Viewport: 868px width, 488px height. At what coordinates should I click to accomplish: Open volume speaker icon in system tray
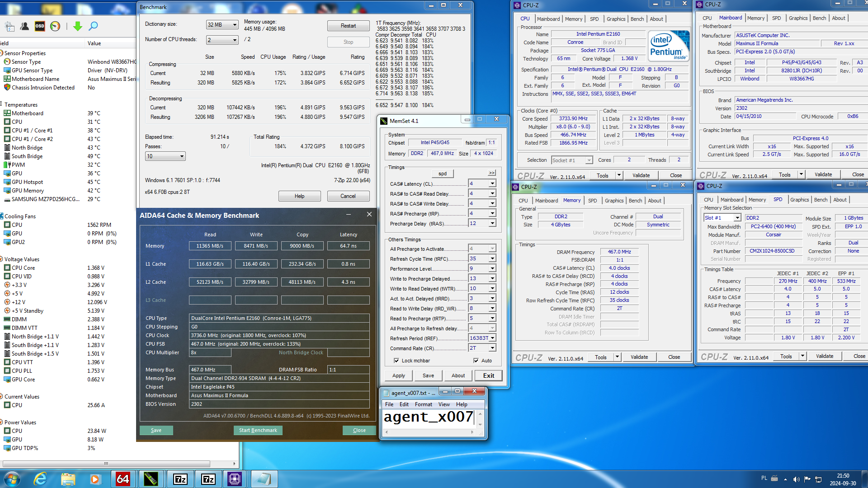(796, 479)
